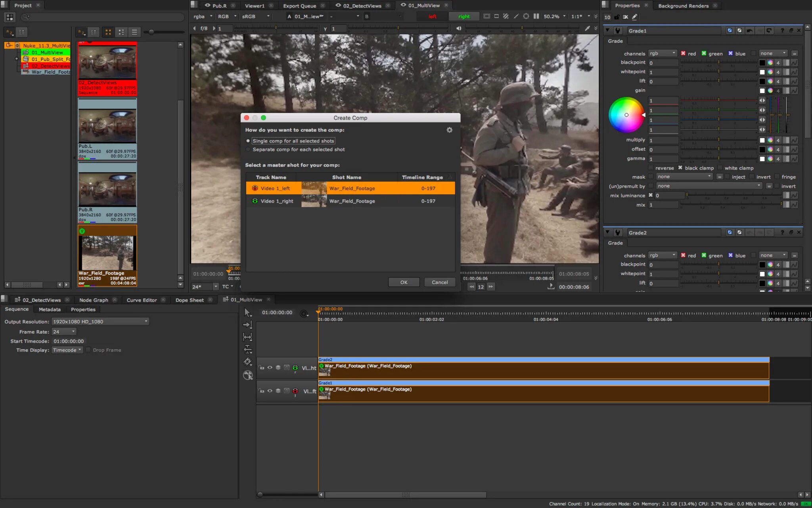Screen dimensions: 812x508
Task: Pick the slip clip tool icon
Action: (247, 349)
